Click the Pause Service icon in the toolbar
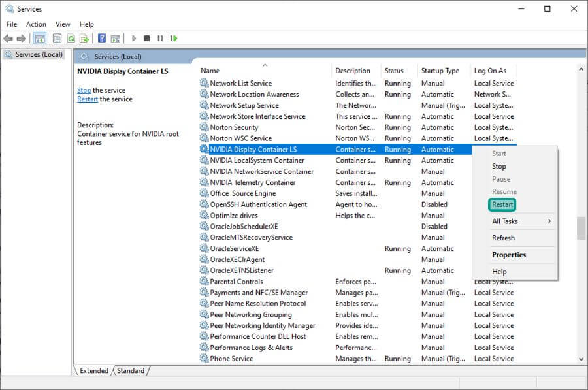Screen dimensions: 588x390 pos(160,39)
